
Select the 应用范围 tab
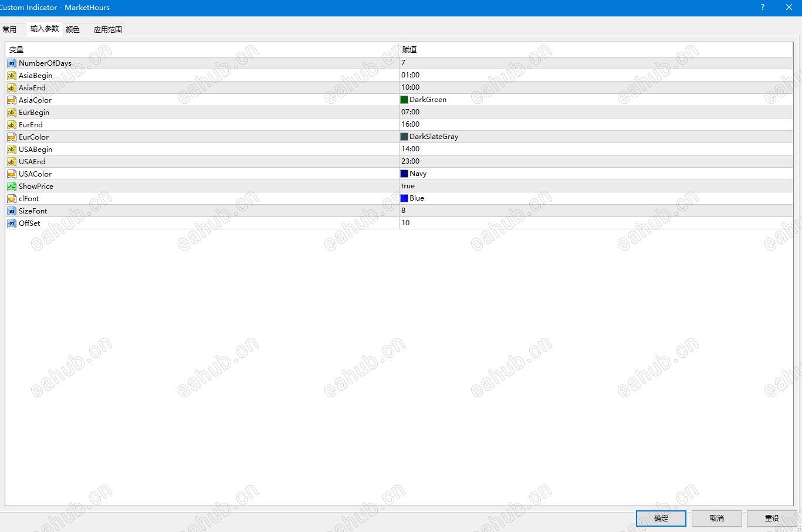(107, 29)
